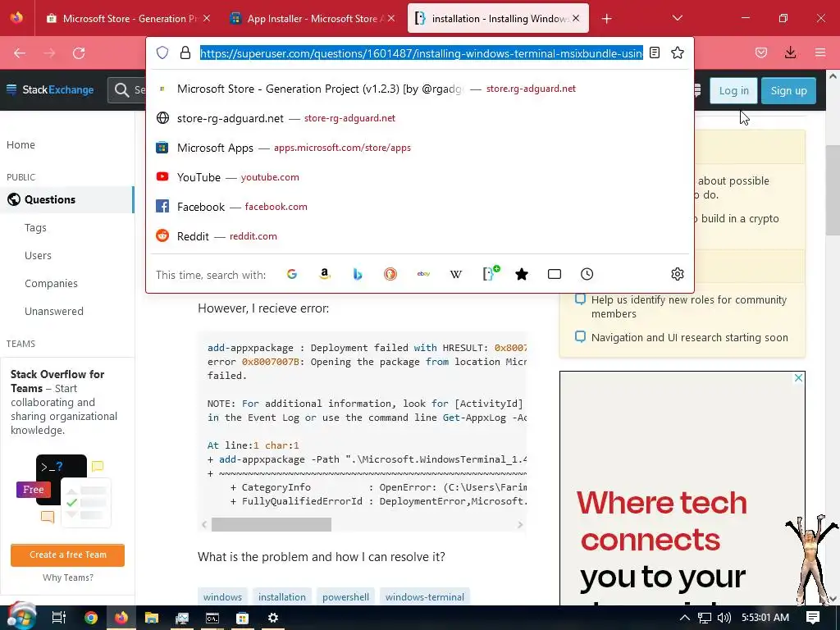This screenshot has height=630, width=840.
Task: Open Task View on the taskbar
Action: coord(59,618)
